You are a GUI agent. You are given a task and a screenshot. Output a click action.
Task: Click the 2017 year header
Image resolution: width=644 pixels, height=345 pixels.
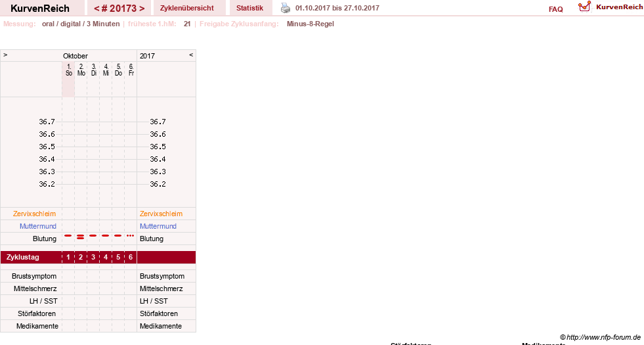click(147, 56)
